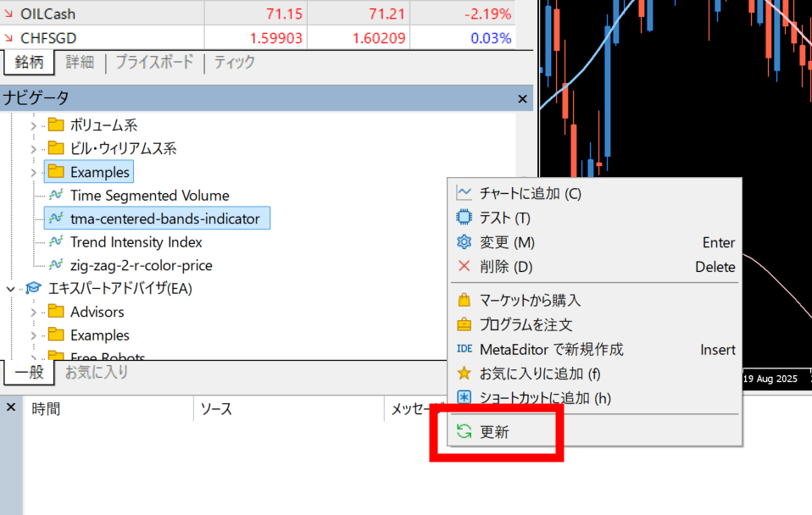The height and width of the screenshot is (515, 812).
Task: Click 更新 refresh menu entry
Action: tap(596, 431)
